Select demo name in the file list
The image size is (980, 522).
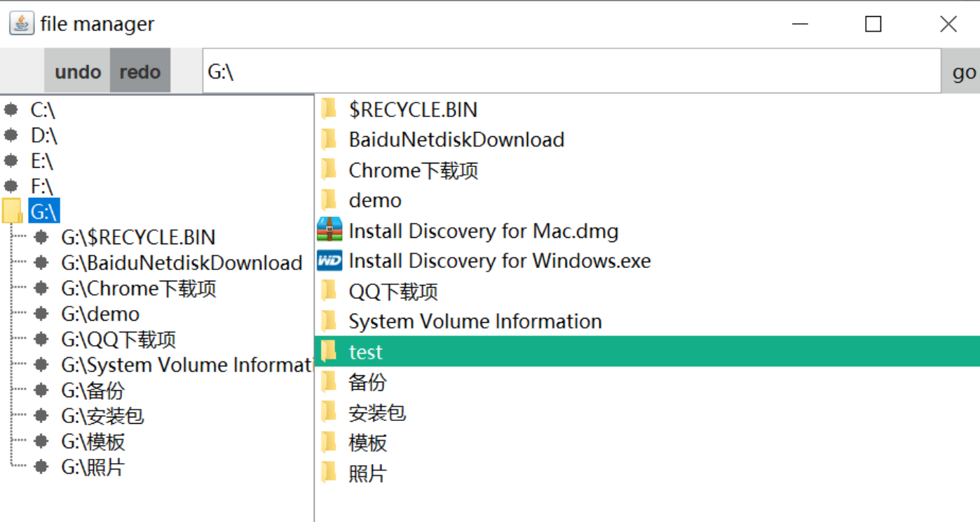(x=375, y=201)
